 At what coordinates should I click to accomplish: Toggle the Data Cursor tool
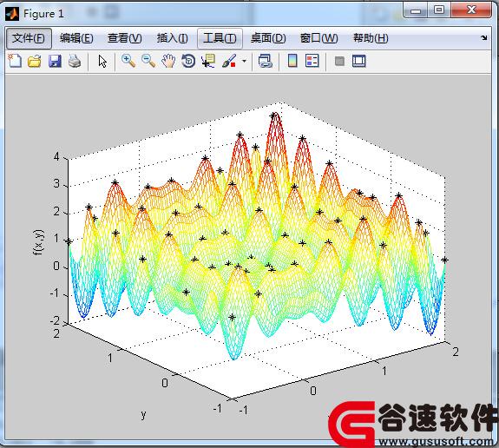click(208, 61)
